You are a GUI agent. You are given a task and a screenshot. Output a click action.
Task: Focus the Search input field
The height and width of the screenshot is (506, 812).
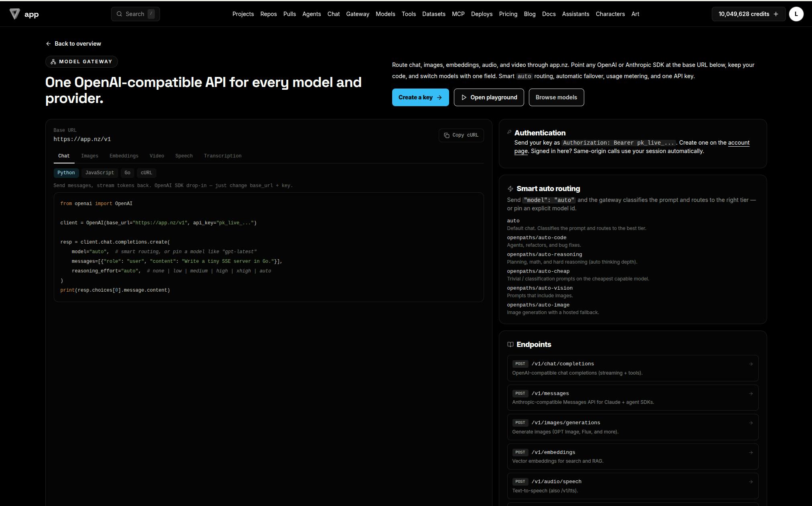tap(136, 14)
